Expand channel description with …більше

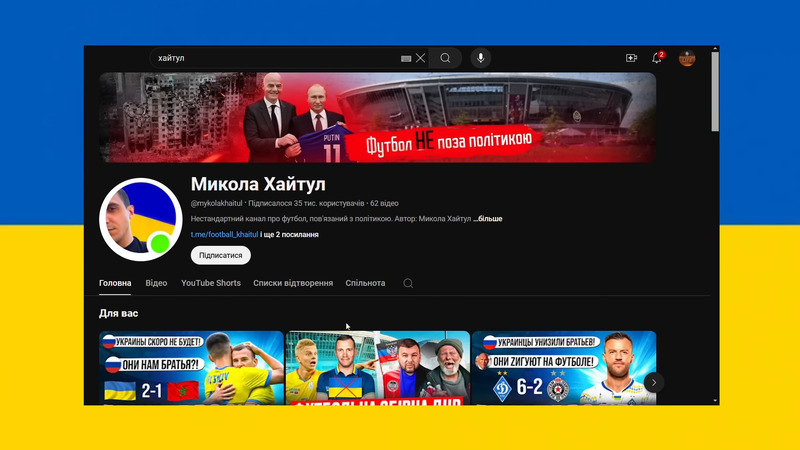click(488, 218)
